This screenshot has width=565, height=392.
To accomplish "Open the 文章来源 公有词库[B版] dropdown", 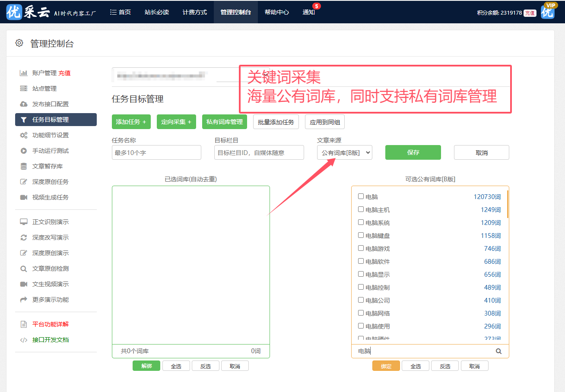I will click(344, 152).
